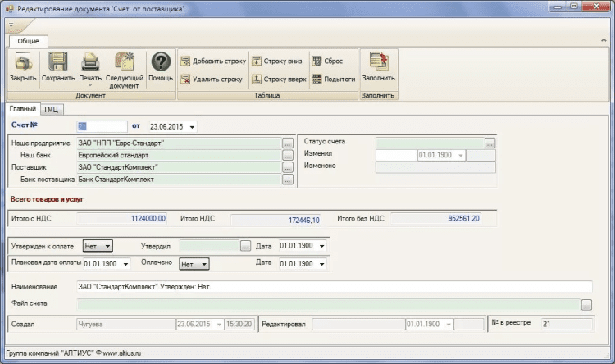Remove row using Удалить строку

[x=212, y=80]
